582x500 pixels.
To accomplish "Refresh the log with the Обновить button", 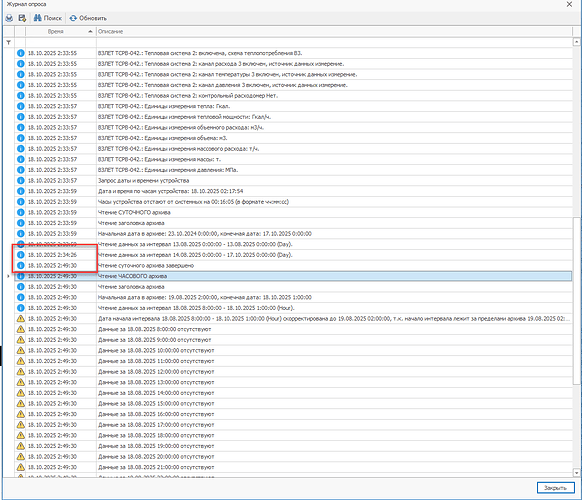I will 88,18.
